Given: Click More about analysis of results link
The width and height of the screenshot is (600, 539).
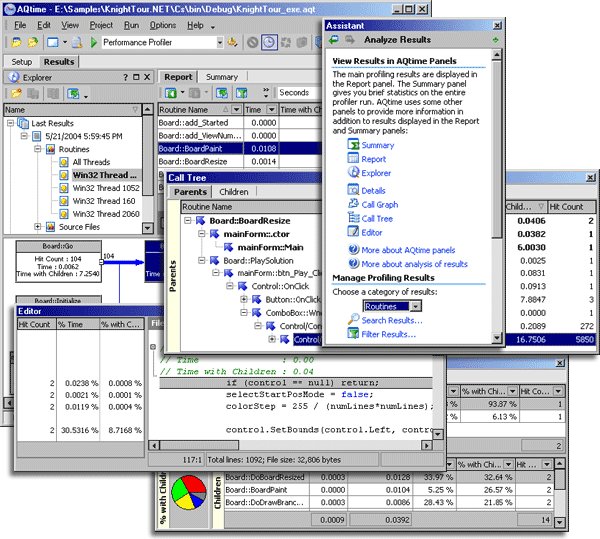Looking at the screenshot, I should [x=414, y=264].
